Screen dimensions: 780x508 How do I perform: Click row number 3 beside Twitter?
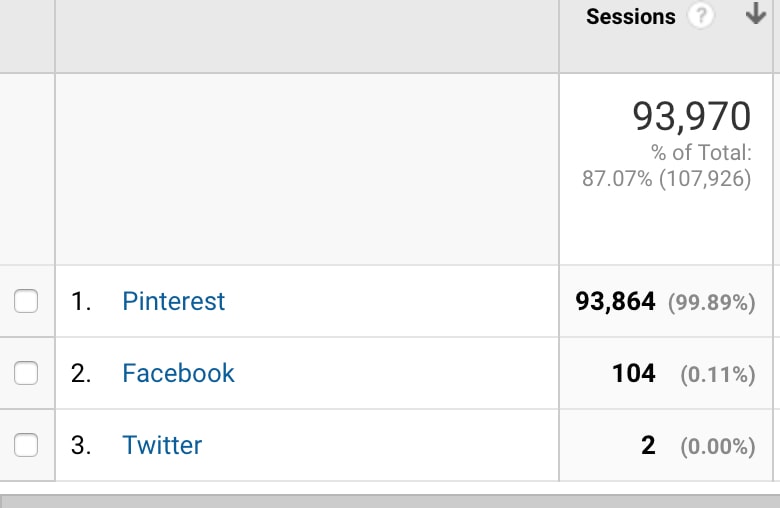pyautogui.click(x=81, y=445)
